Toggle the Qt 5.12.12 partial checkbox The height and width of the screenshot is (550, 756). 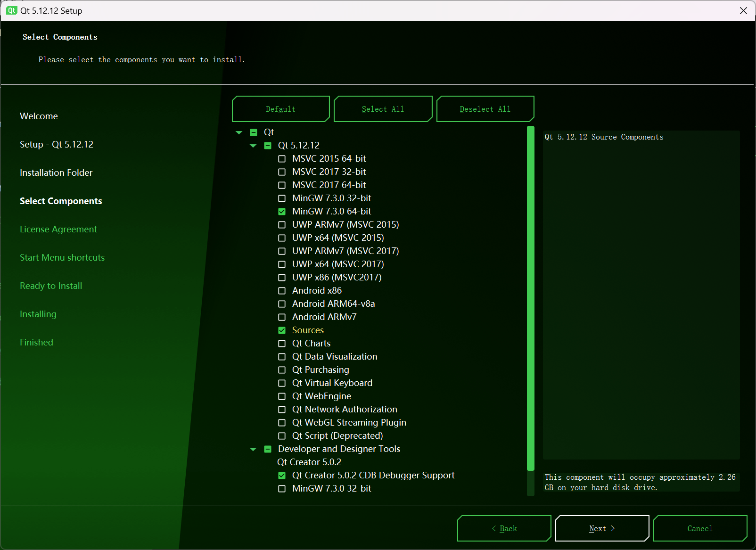point(268,146)
